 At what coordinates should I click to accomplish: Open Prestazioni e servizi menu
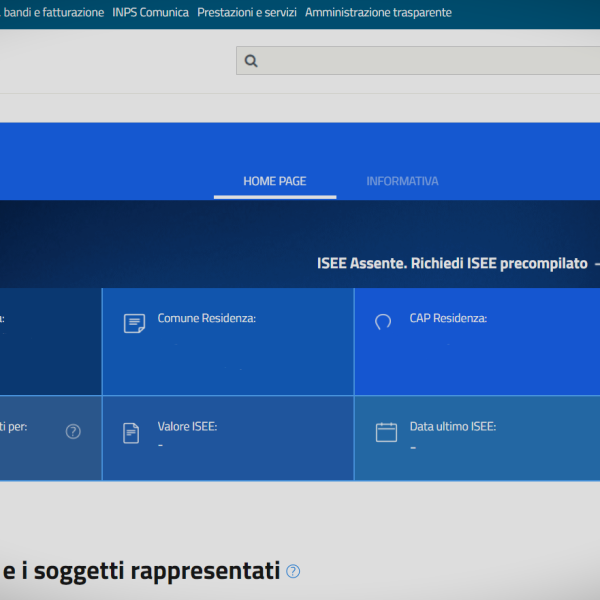click(247, 13)
